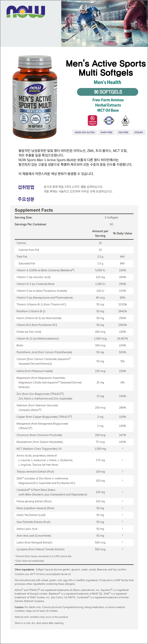Click the Kosher K Contains Gelatin icon

pyautogui.click(x=125, y=120)
